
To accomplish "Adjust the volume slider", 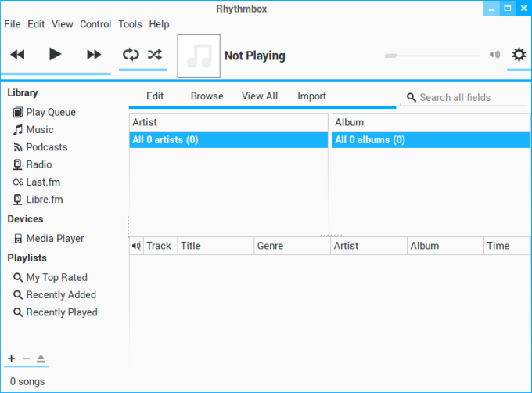I will (432, 56).
